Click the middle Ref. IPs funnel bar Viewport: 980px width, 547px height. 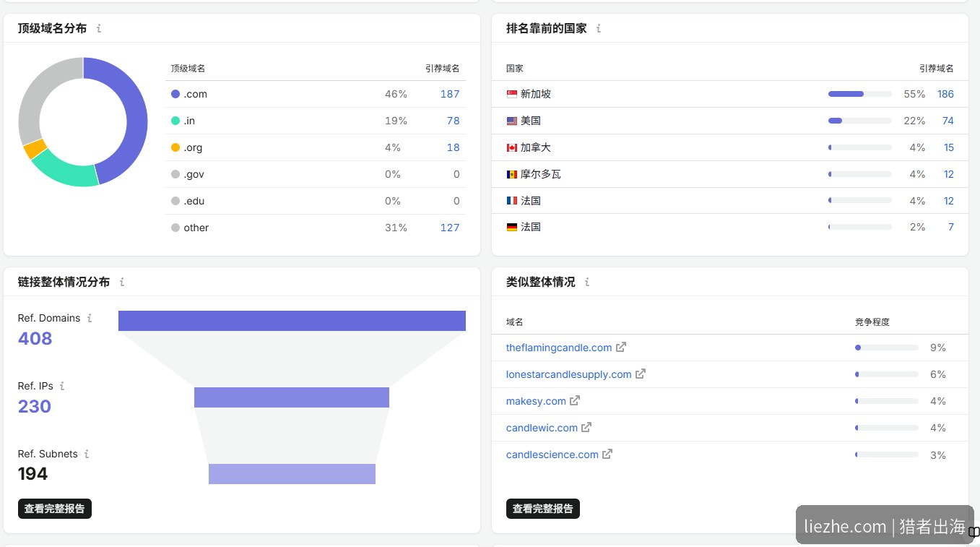click(x=292, y=397)
